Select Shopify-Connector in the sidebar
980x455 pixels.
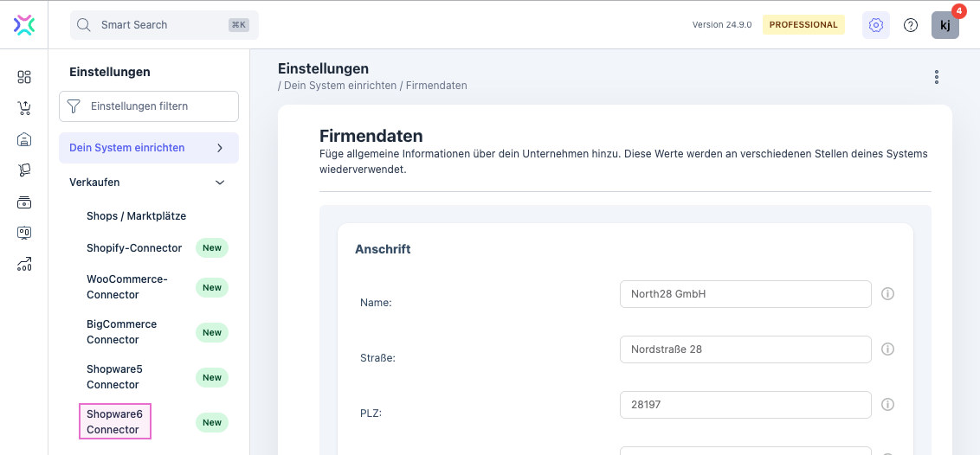pos(134,248)
